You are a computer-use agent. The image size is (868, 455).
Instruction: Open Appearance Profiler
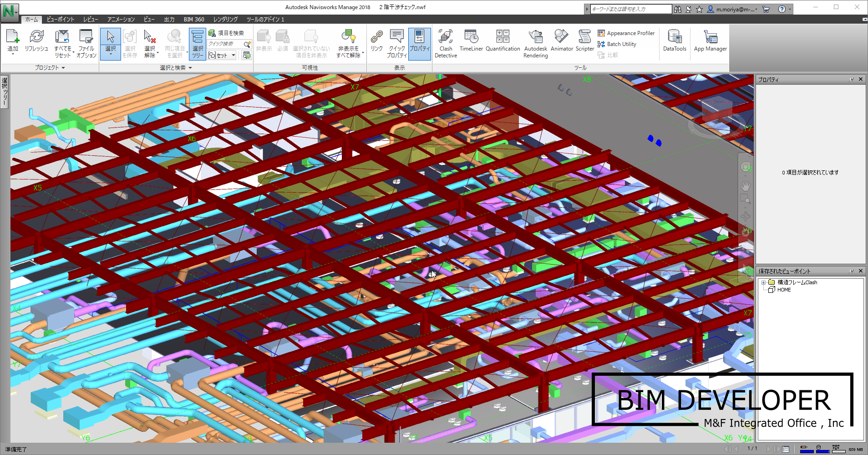pos(626,33)
